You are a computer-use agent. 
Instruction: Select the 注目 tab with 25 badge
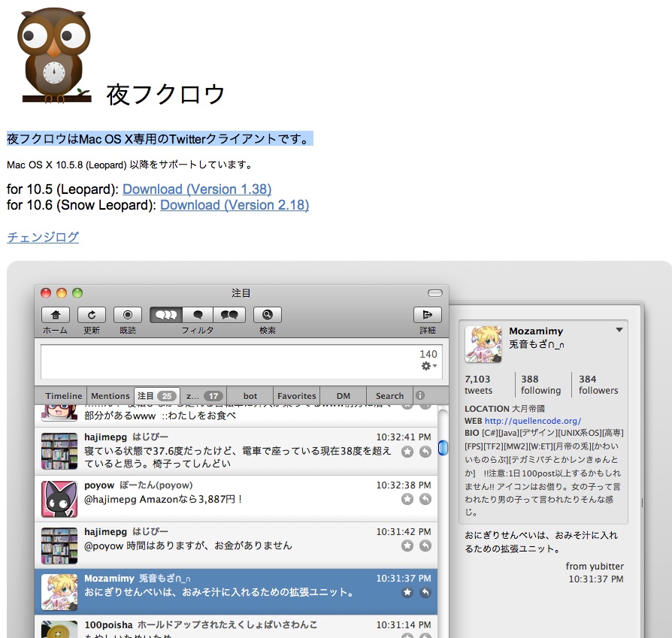point(157,396)
